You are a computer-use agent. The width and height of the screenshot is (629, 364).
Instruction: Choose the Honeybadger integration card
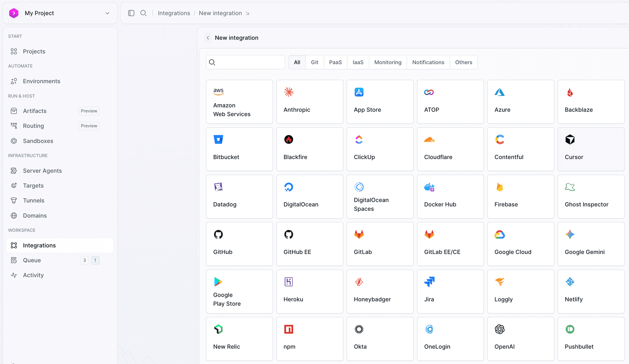(x=380, y=292)
